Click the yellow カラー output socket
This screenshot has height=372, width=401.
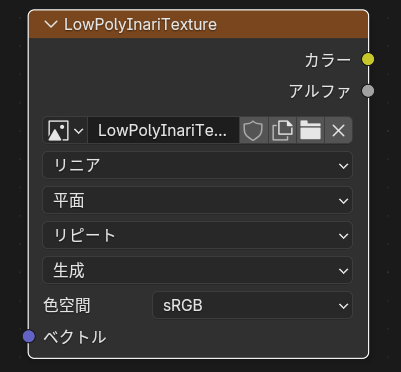coord(368,59)
